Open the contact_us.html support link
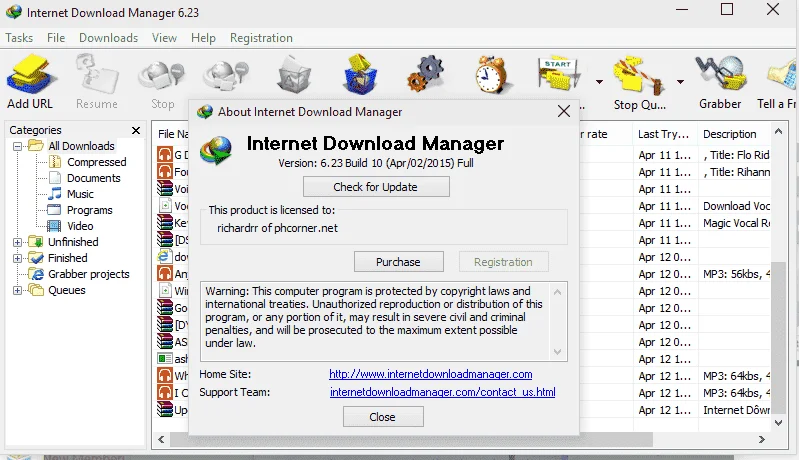Viewport: 799px width, 460px height. tap(443, 392)
